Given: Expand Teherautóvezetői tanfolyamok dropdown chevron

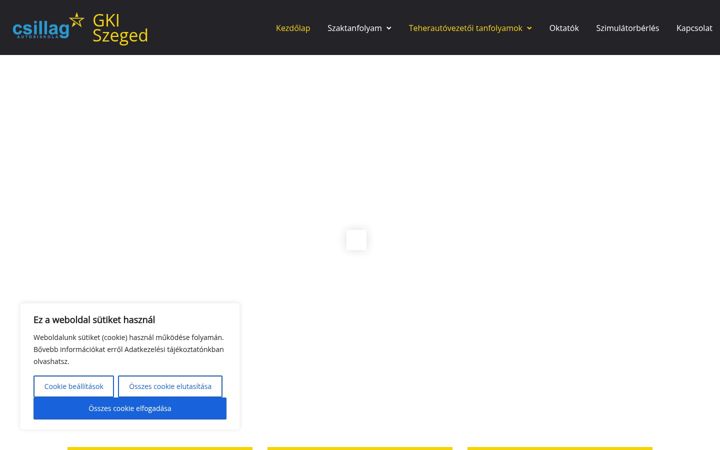Looking at the screenshot, I should pos(529,28).
